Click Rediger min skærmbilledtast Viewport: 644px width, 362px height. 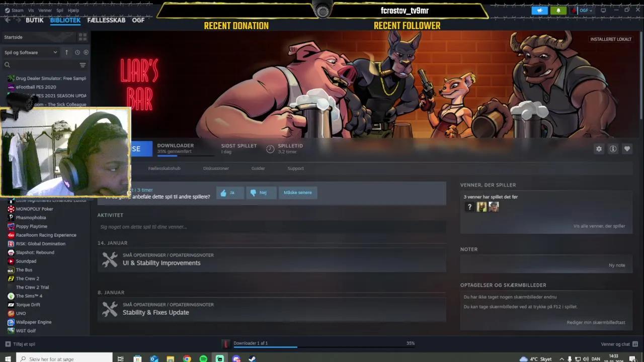coord(596,322)
